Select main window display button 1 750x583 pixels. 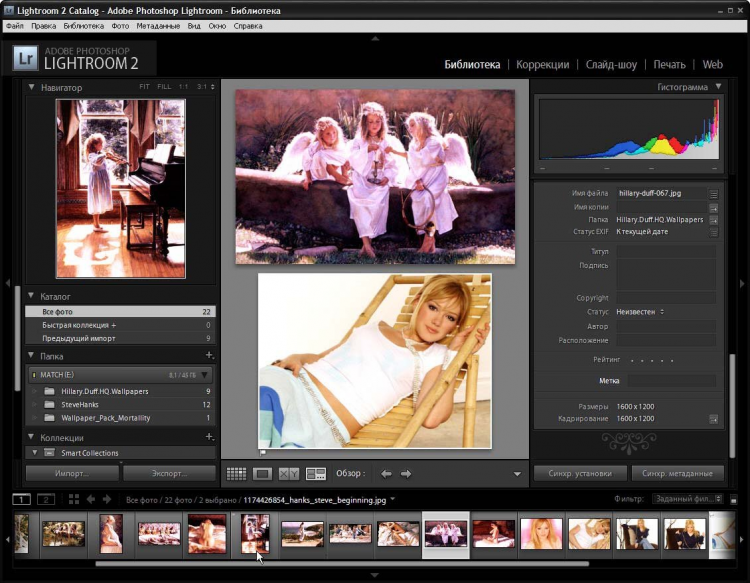pyautogui.click(x=22, y=499)
